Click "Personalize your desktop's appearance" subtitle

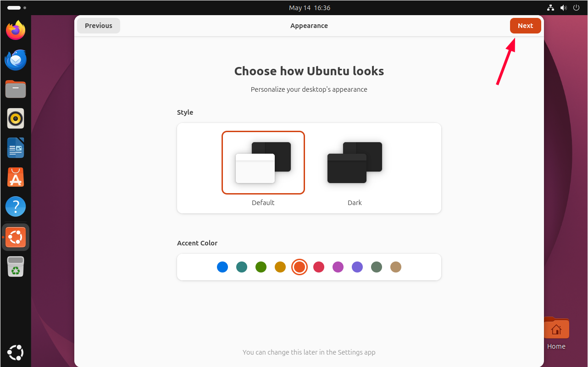[x=309, y=89]
